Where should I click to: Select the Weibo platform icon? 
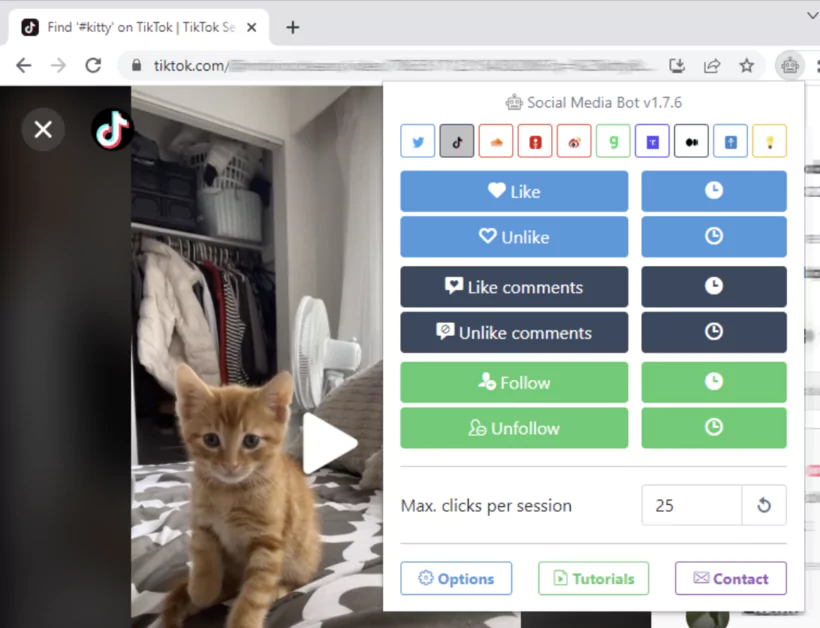[x=574, y=140]
